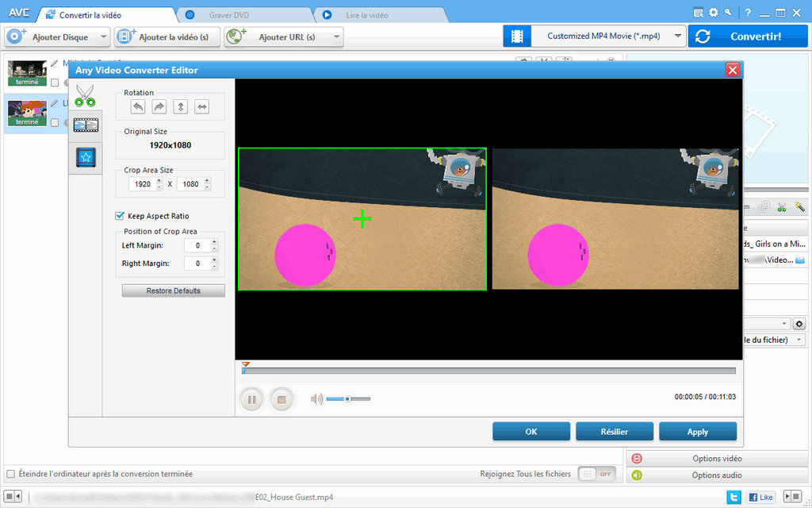812x508 pixels.
Task: Open the watermark star tab in editor
Action: click(86, 157)
